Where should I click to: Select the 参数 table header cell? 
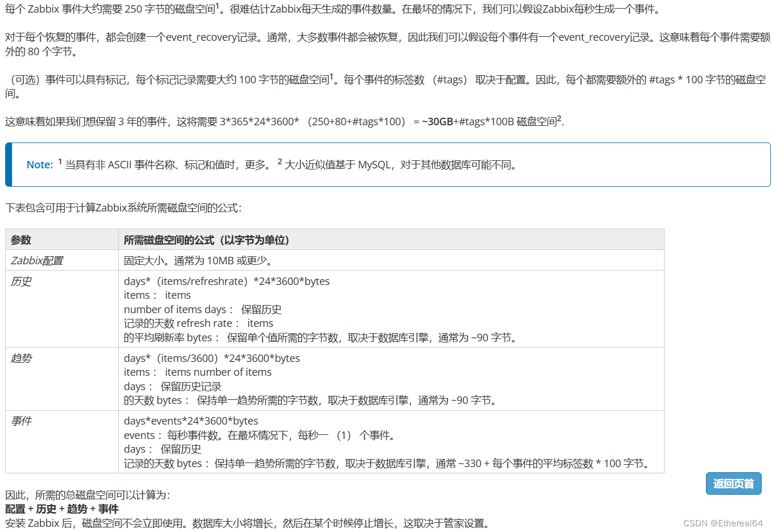point(62,240)
